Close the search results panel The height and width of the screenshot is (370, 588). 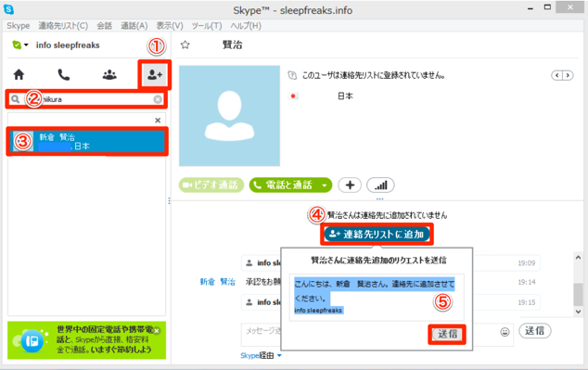click(x=158, y=121)
